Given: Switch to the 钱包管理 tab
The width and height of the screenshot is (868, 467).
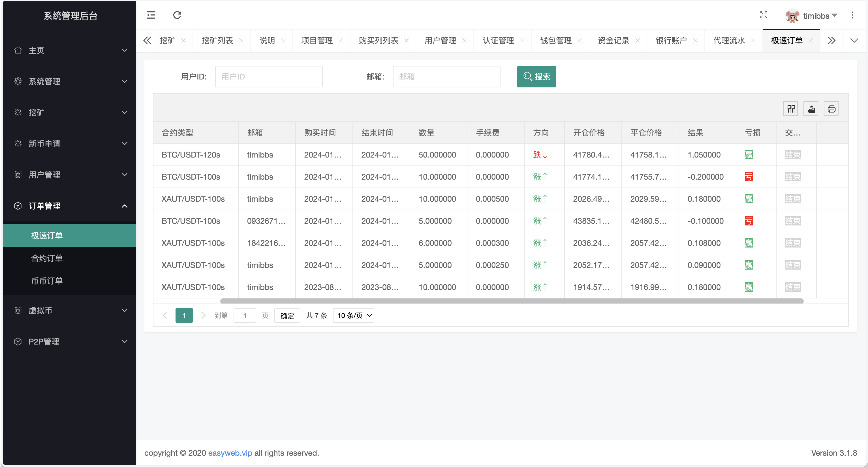Looking at the screenshot, I should pos(556,40).
